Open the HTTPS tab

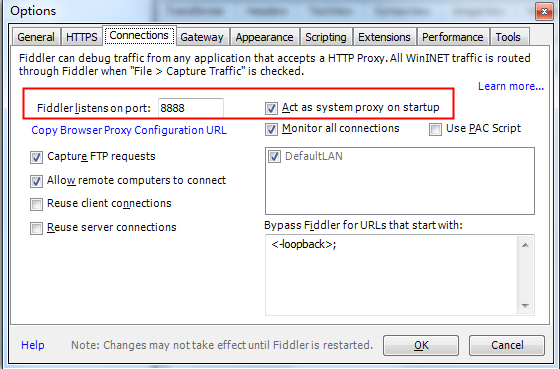[82, 37]
